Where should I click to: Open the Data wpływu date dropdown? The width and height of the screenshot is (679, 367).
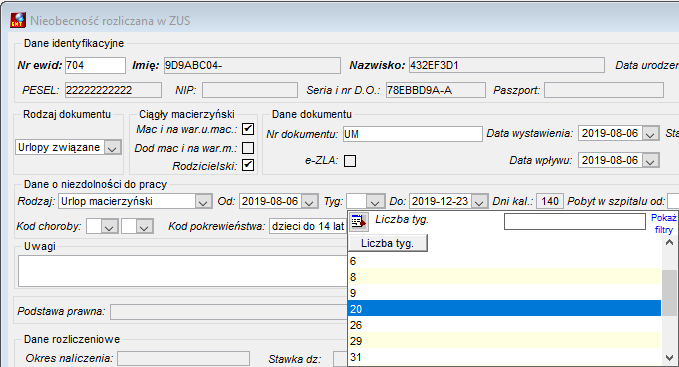pos(650,161)
